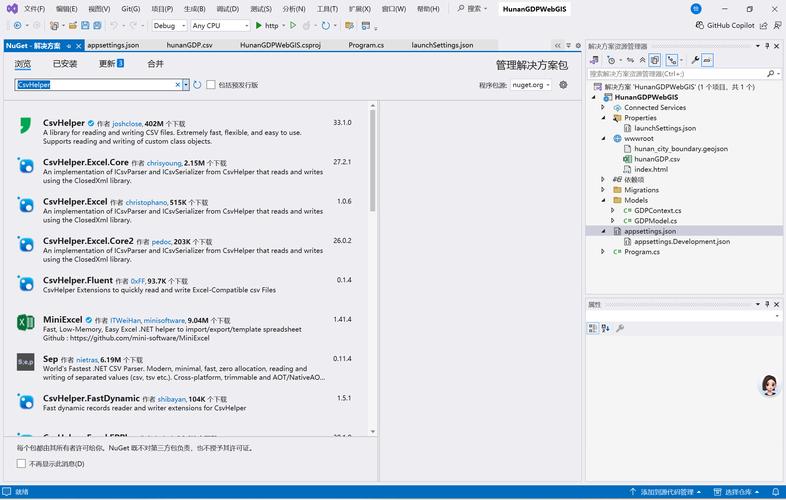The image size is (786, 500).
Task: Open the Program.cs document tab
Action: pos(366,45)
